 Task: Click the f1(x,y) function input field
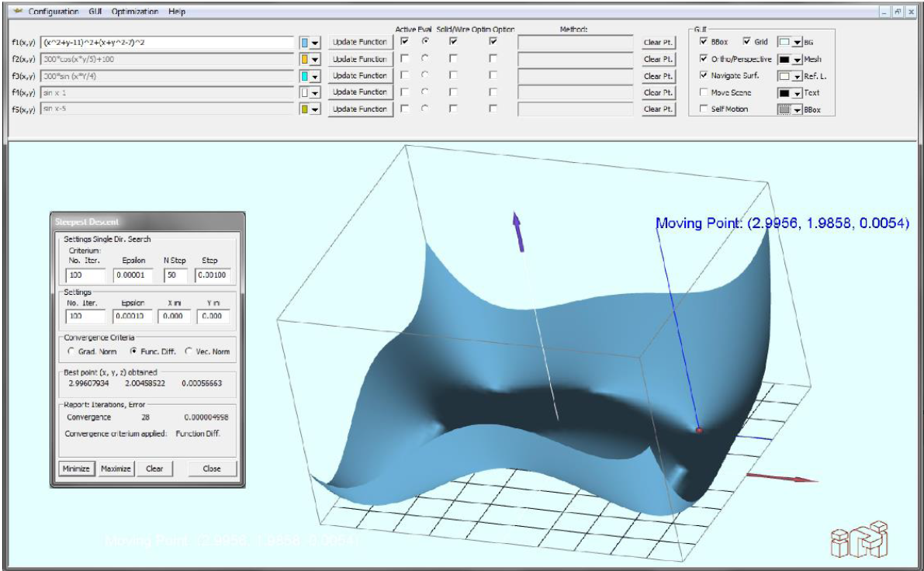click(168, 42)
